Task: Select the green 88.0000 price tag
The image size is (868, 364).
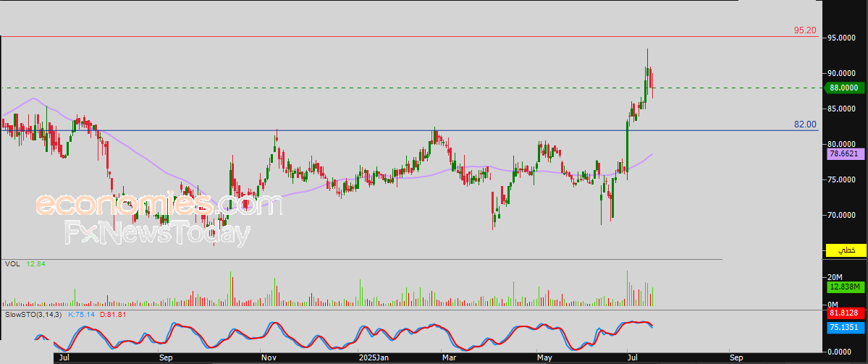Action: click(x=845, y=88)
